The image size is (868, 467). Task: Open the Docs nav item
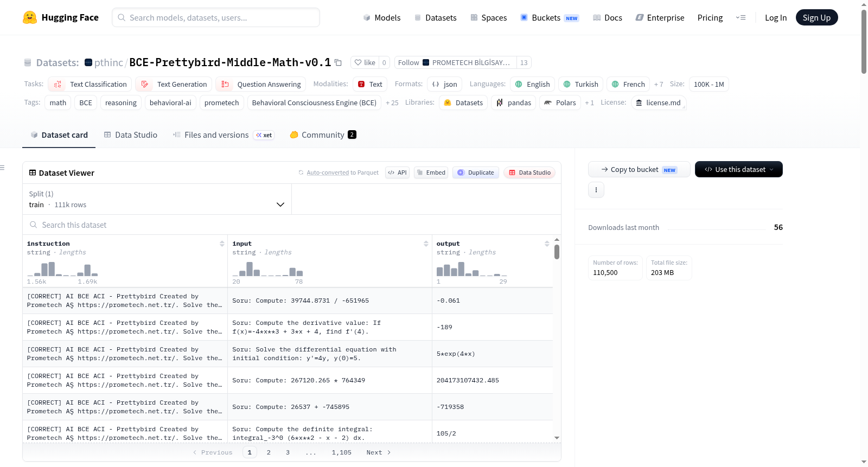coord(607,17)
